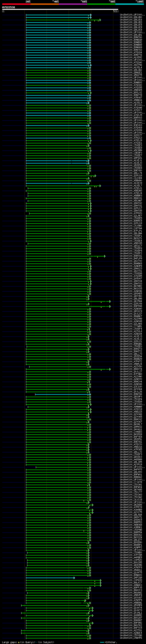
Task: Open hit UniRef100_A5B2W3
Action: (131, 191)
